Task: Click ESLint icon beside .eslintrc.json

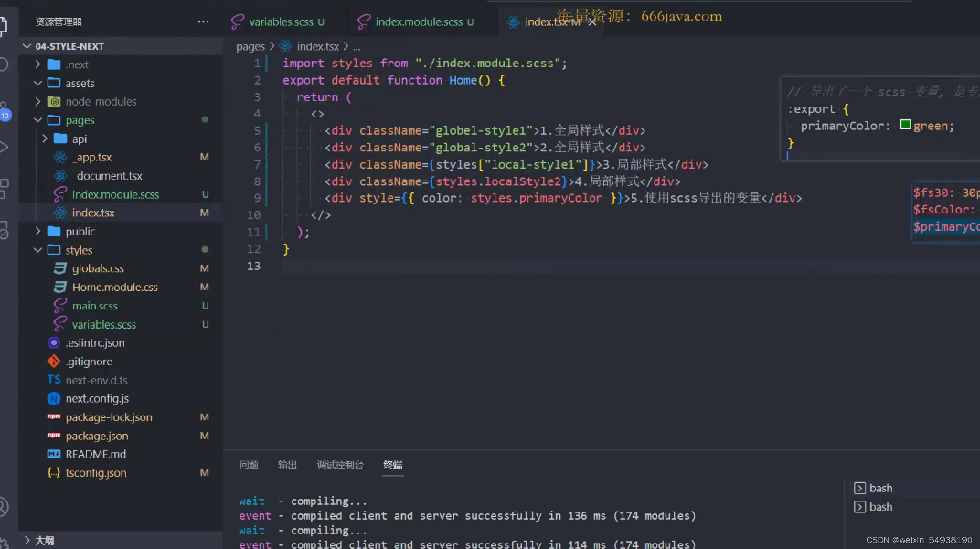Action: click(x=54, y=343)
